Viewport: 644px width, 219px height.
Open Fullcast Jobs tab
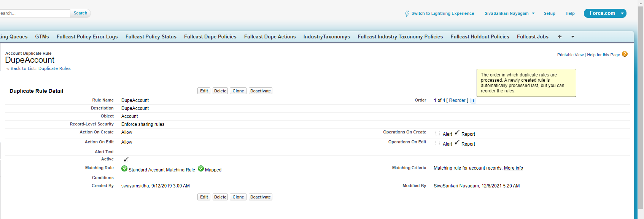533,36
